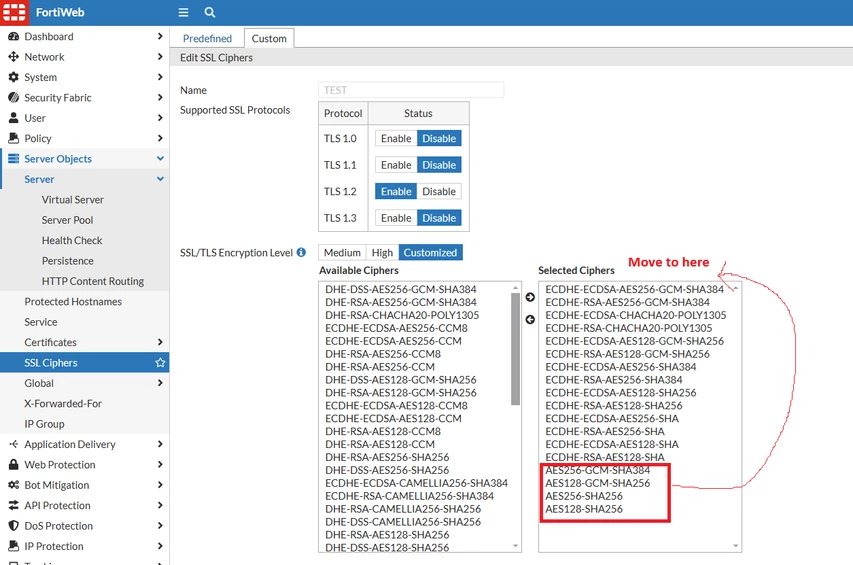Click the Bot Mitigation icon
853x565 pixels.
[14, 485]
